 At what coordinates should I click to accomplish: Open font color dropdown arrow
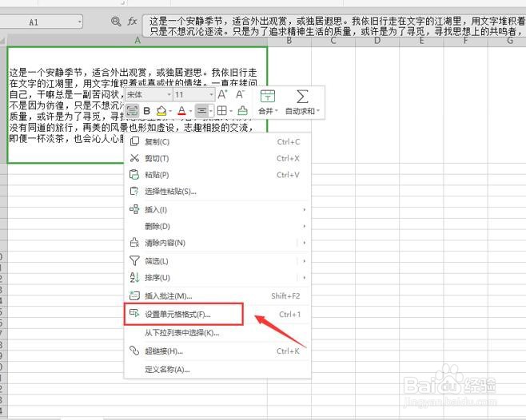click(x=190, y=111)
